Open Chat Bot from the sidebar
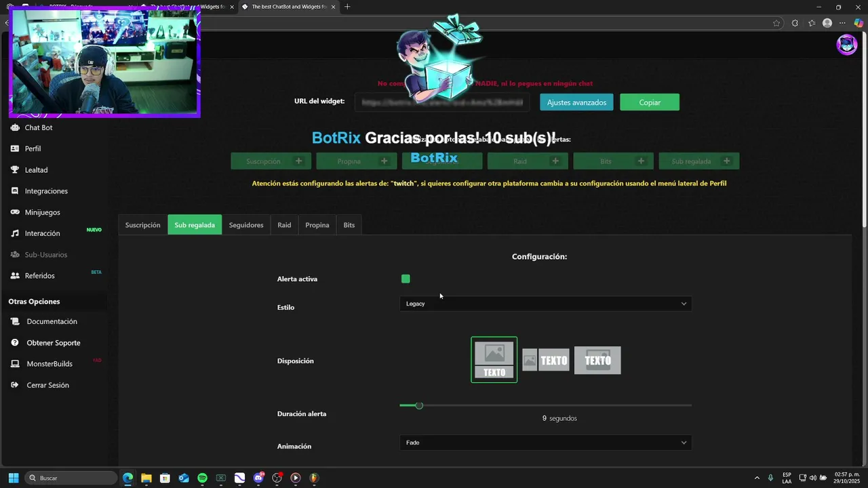 (x=39, y=127)
